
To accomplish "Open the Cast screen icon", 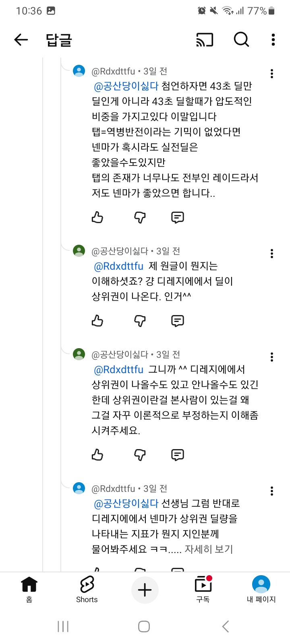I will tap(205, 39).
